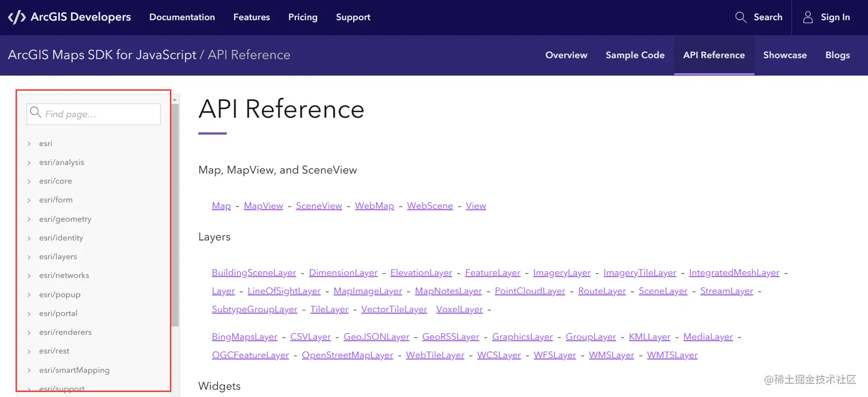Open the KMLLayer link

pyautogui.click(x=650, y=337)
